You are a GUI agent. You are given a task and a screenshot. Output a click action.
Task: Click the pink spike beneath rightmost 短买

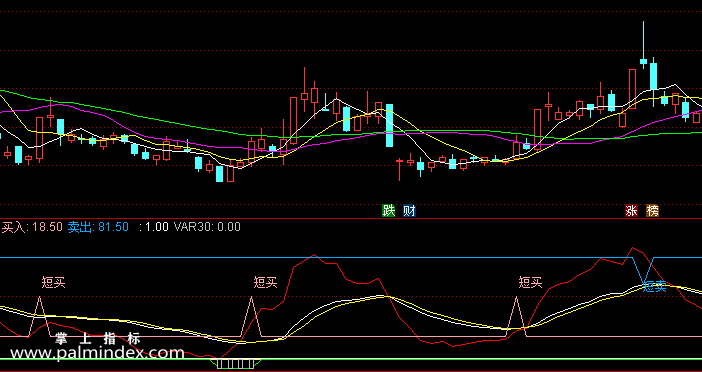coord(517,316)
